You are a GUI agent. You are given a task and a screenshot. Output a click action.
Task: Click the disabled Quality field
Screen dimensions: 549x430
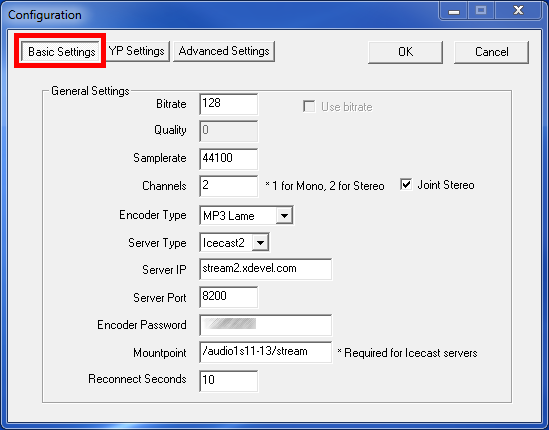tap(229, 131)
